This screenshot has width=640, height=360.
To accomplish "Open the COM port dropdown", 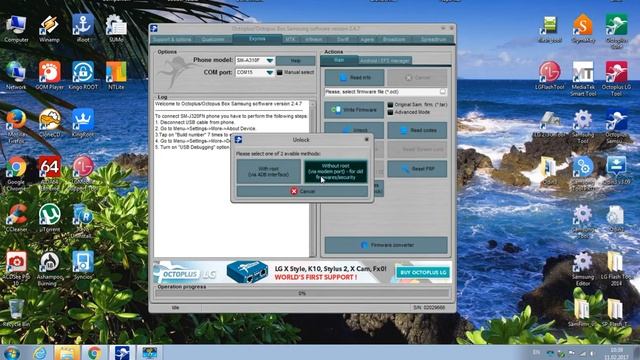I will (270, 73).
